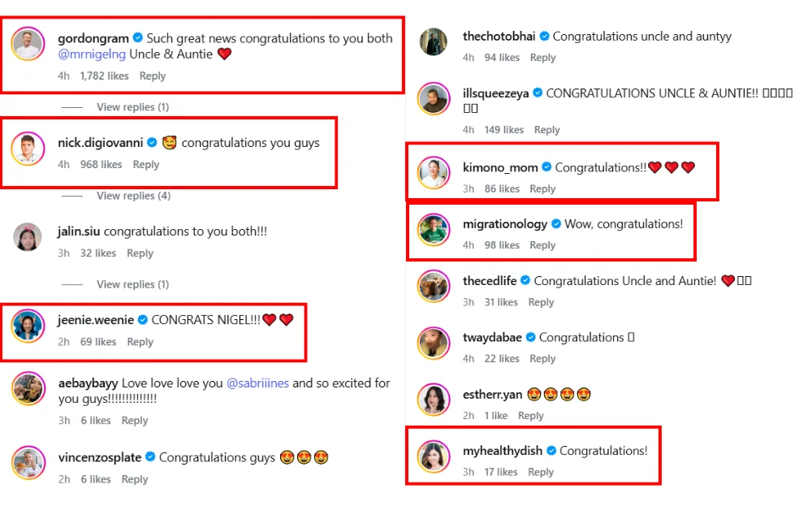View 98 likes on migrationology's comment
This screenshot has width=812, height=506.
502,245
